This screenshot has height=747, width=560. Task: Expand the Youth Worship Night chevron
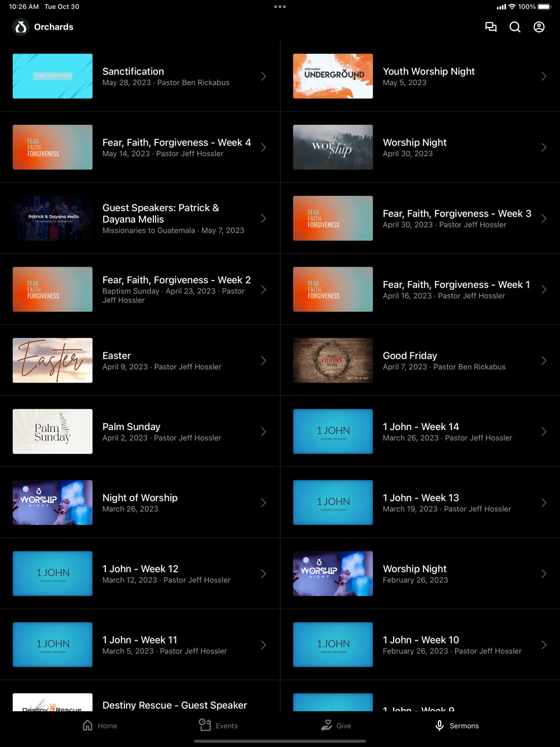click(x=544, y=76)
